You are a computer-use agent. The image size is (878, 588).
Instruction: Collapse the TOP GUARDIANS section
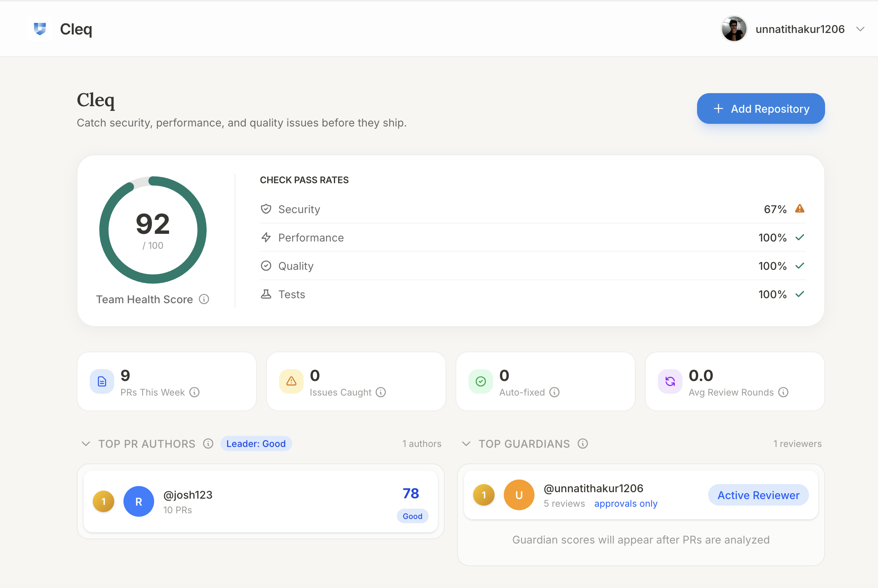pyautogui.click(x=466, y=444)
